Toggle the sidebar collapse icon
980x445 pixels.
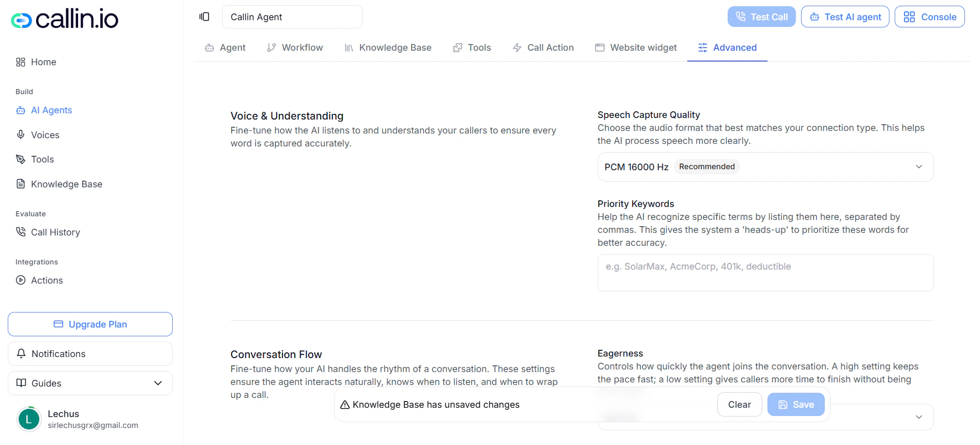[204, 17]
